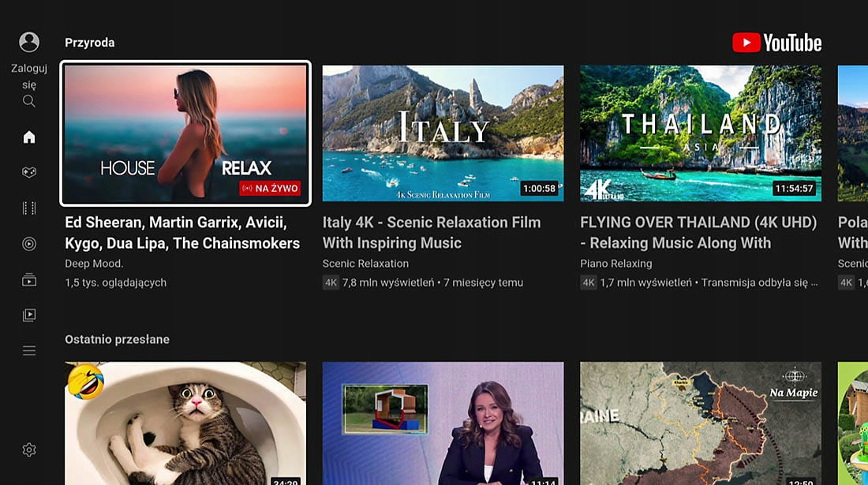Open the three-line menu icon in sidebar
The image size is (868, 485).
tap(28, 350)
